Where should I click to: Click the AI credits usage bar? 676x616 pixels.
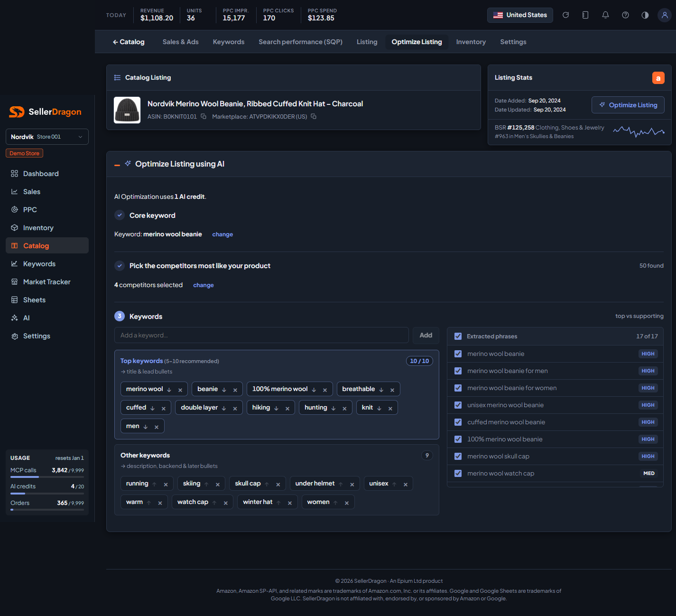point(47,494)
